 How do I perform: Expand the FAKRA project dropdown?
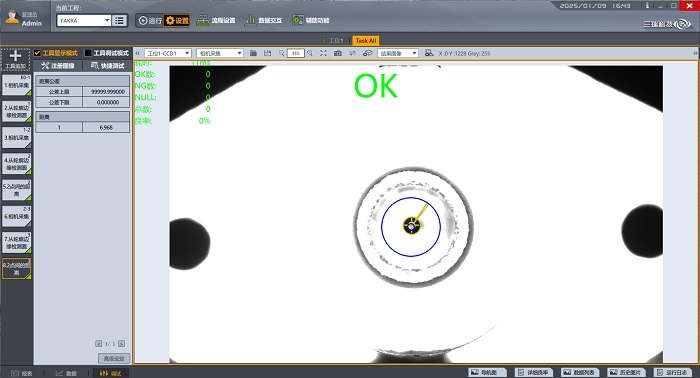tap(107, 21)
